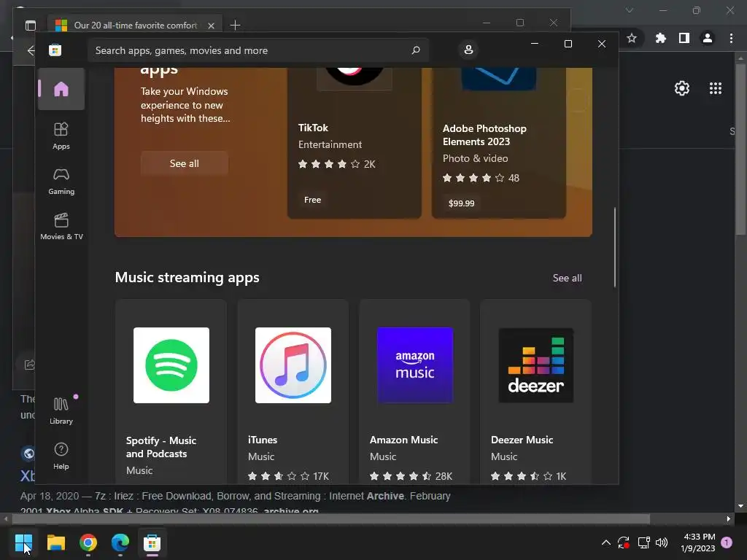Viewport: 747px width, 560px height.
Task: Click the Chrome tab search chevron
Action: (630, 10)
